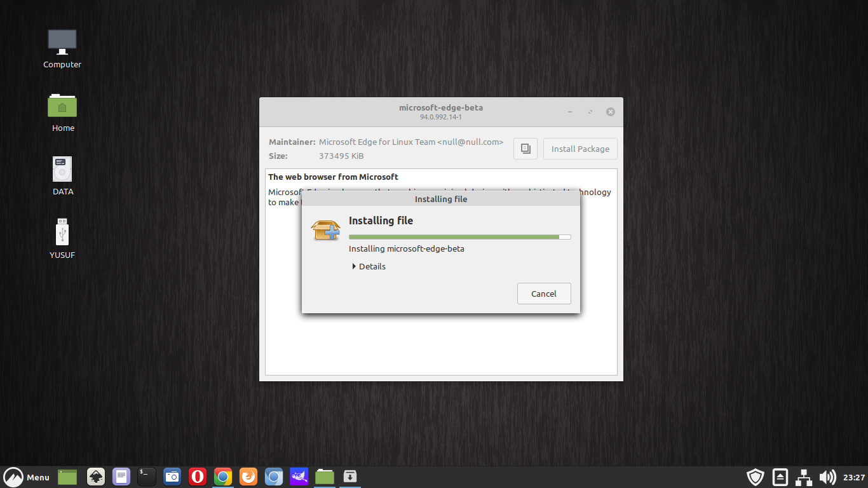Launch the Terminal from the panel
This screenshot has width=868, height=488.
147,477
